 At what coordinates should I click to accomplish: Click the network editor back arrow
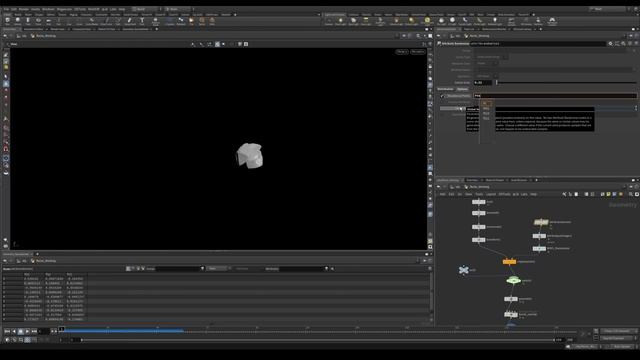pos(438,187)
